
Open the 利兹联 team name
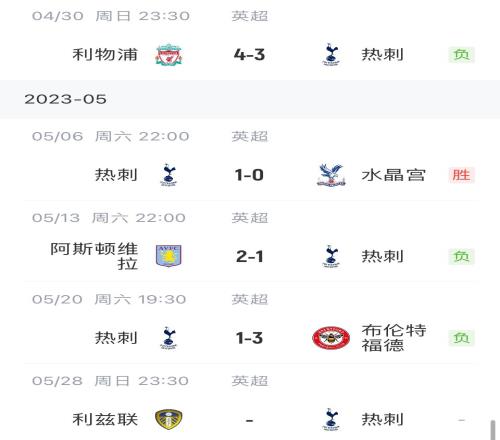pyautogui.click(x=105, y=419)
